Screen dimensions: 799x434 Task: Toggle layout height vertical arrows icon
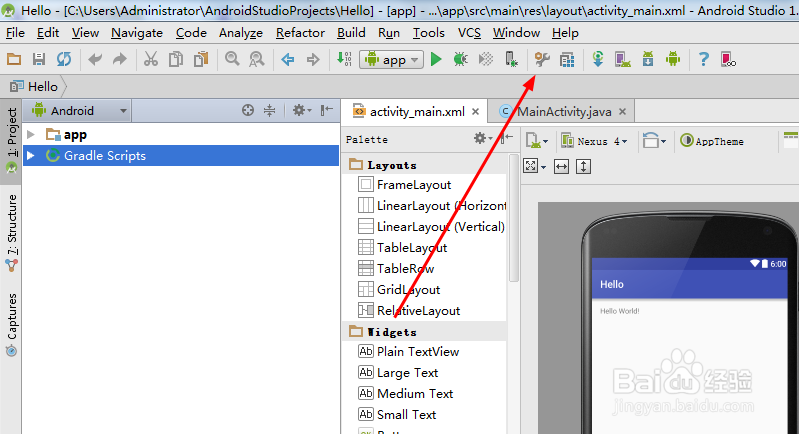(x=583, y=167)
